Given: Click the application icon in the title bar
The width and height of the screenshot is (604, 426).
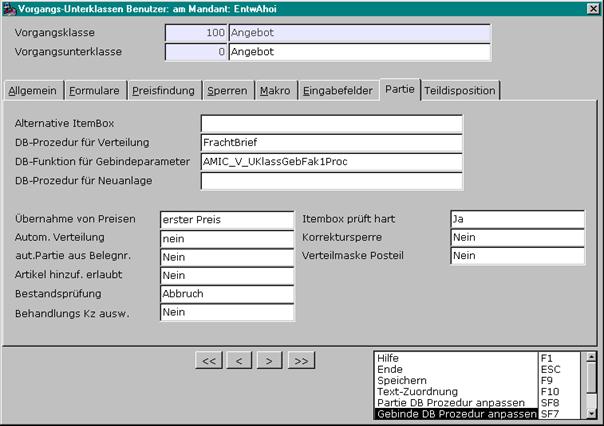Looking at the screenshot, I should point(9,8).
